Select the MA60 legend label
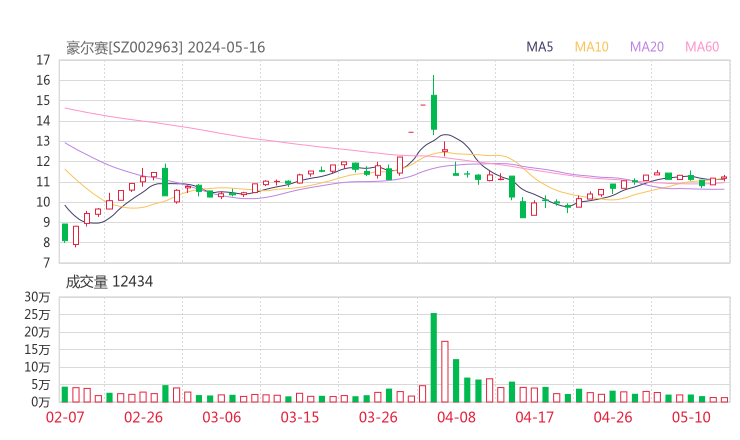 point(702,47)
